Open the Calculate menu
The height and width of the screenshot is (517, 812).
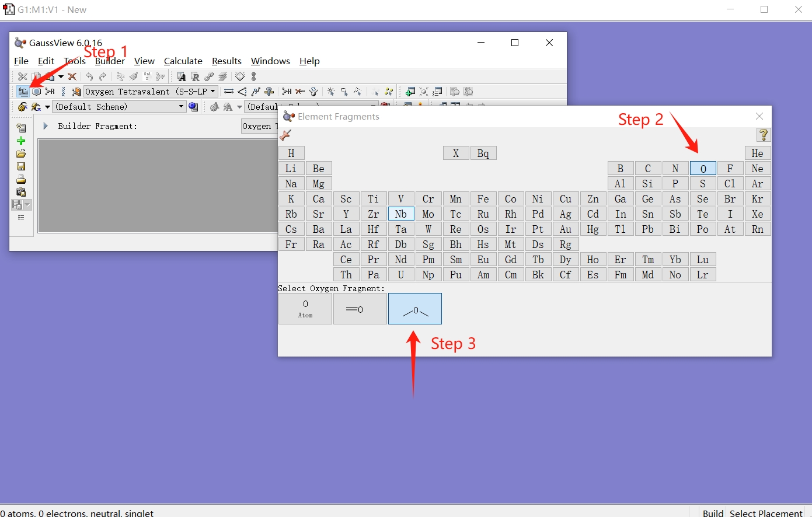(183, 61)
